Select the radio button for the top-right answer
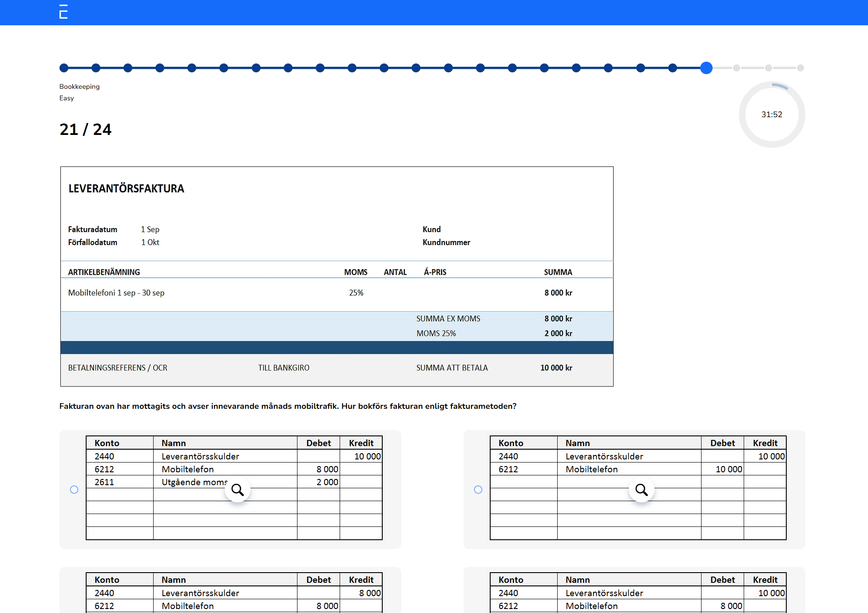This screenshot has height=613, width=868. tap(478, 490)
